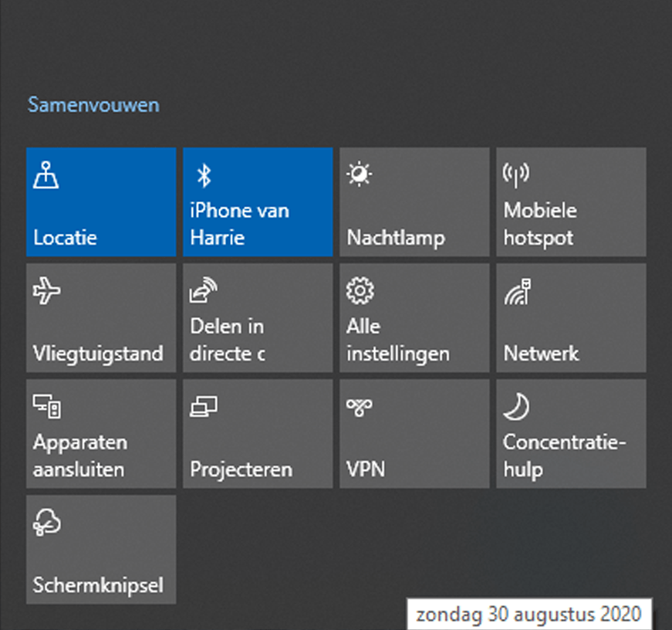
Task: Open the Projecteren display options
Action: point(258,434)
